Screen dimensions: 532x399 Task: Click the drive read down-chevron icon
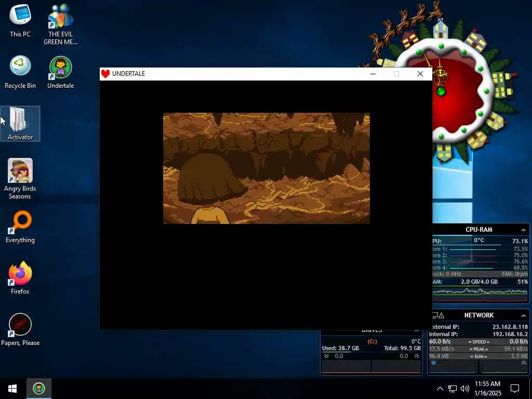pyautogui.click(x=326, y=356)
